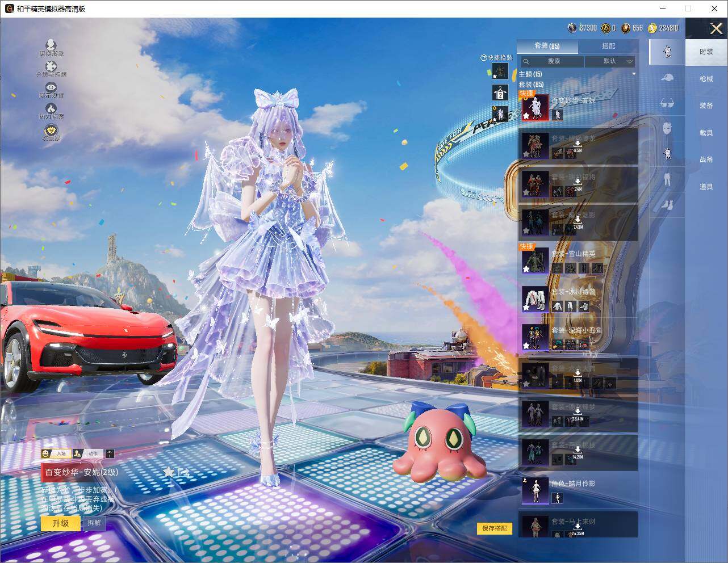Toggle the 入场 entrance emote button
The image size is (728, 563).
pos(56,453)
